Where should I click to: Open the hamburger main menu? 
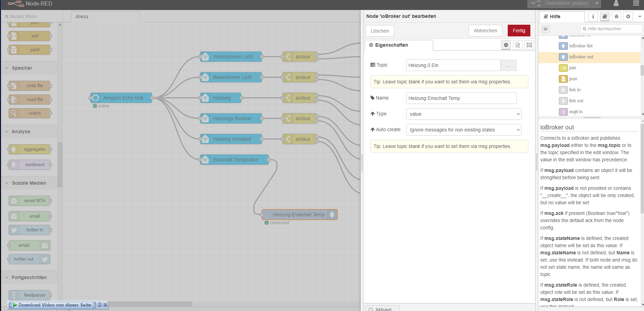click(x=636, y=3)
